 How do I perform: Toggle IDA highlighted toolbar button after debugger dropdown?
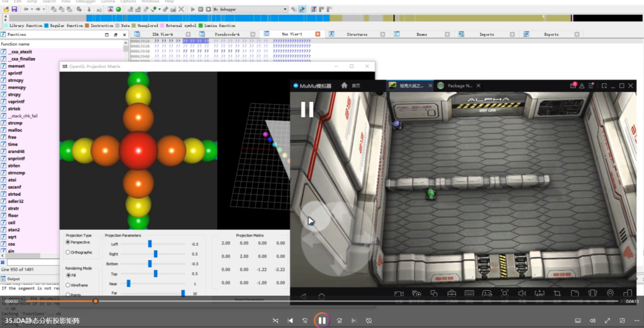(303, 9)
